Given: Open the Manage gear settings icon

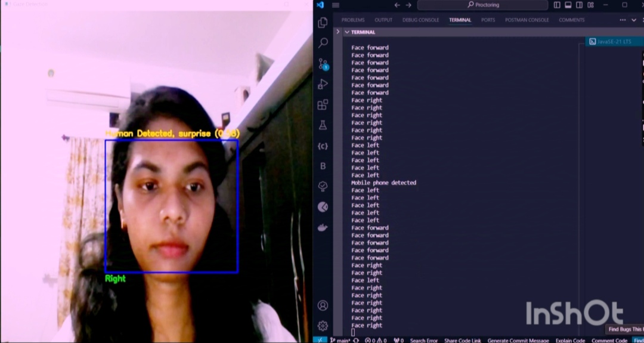Looking at the screenshot, I should [x=323, y=326].
